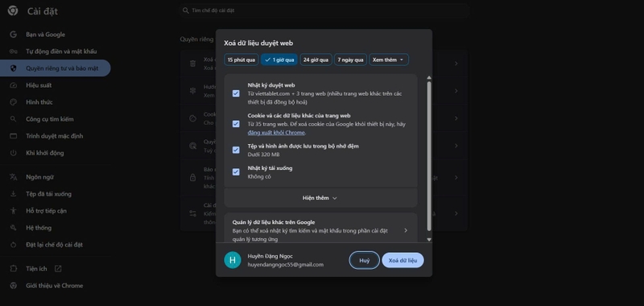Click the đăng xuất khỏi Chrome link
The image size is (644, 306).
pyautogui.click(x=276, y=133)
